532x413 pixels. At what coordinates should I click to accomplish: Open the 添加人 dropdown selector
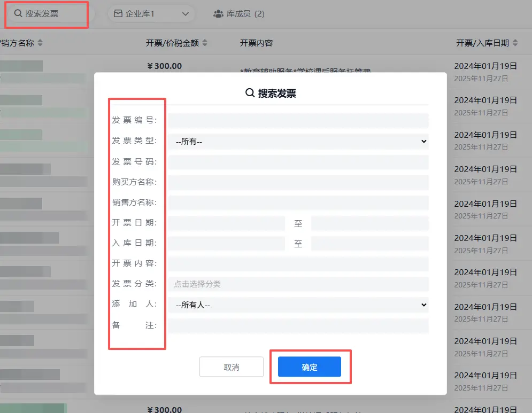pyautogui.click(x=298, y=305)
